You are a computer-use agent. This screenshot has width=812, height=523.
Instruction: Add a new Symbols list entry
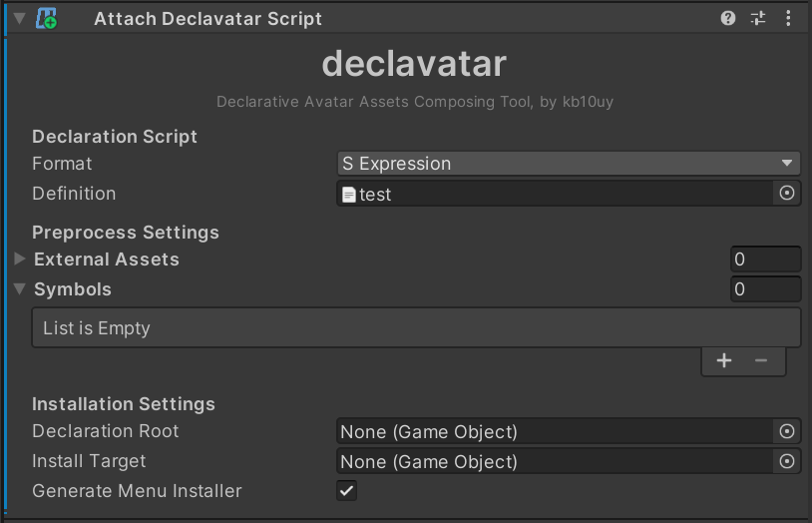click(x=724, y=361)
